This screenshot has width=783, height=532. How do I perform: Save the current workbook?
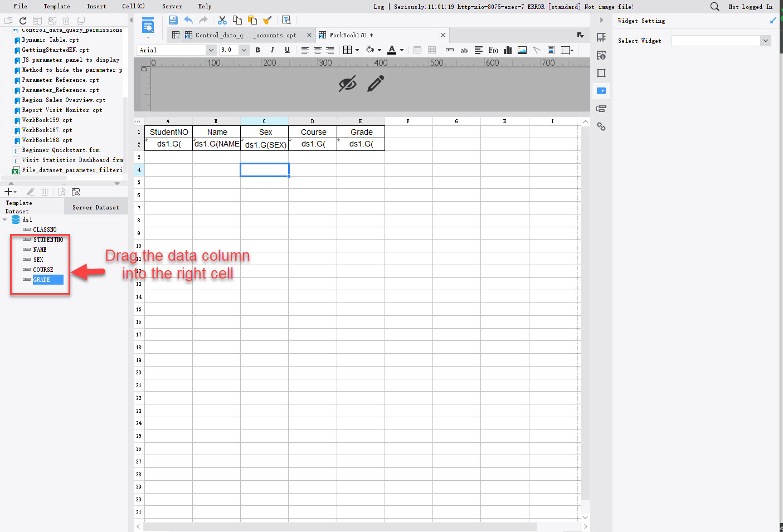(173, 20)
